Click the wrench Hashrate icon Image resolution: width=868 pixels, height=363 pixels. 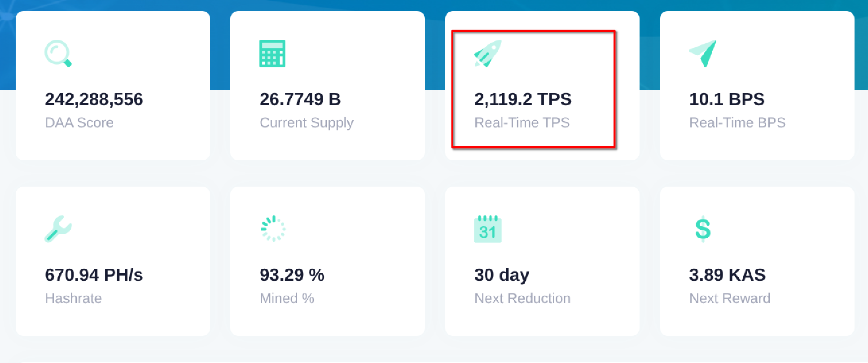pos(58,229)
